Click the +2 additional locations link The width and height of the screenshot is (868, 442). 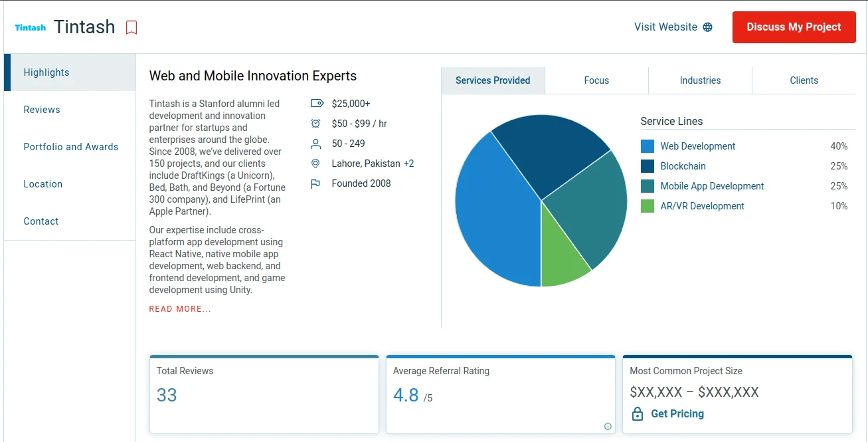409,164
